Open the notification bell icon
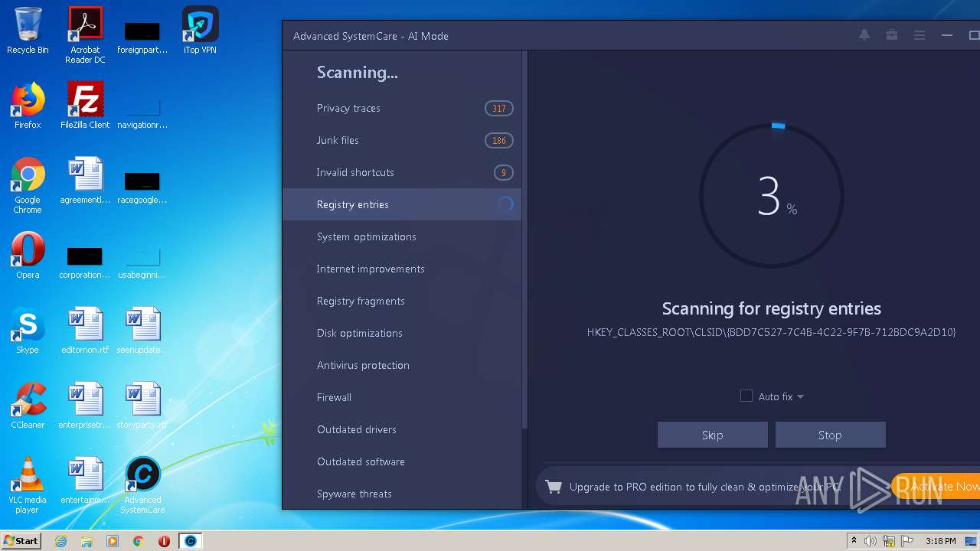The height and width of the screenshot is (551, 980). click(864, 35)
